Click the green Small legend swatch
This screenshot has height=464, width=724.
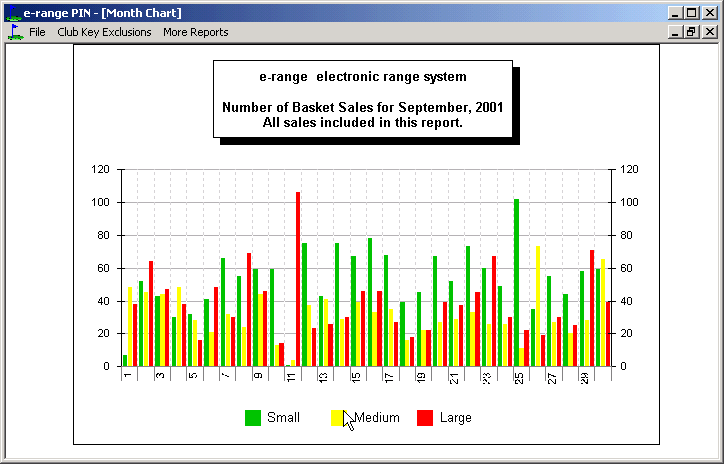253,418
